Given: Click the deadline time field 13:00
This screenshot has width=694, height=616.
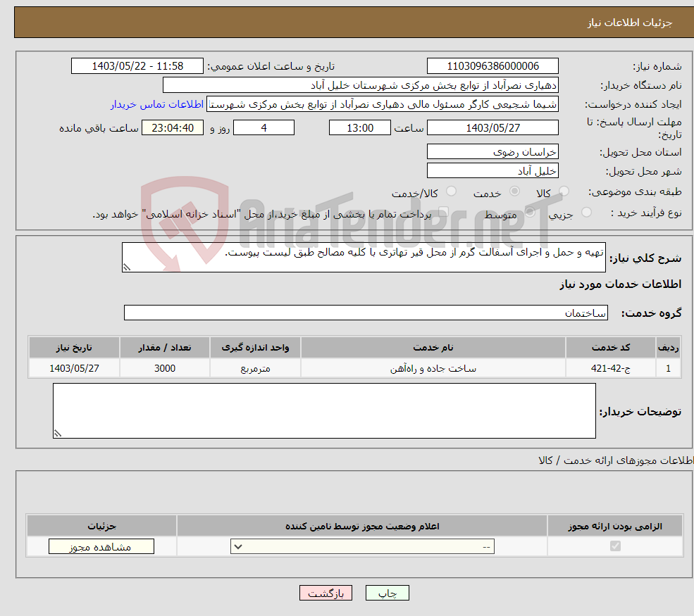Looking at the screenshot, I should tap(360, 128).
